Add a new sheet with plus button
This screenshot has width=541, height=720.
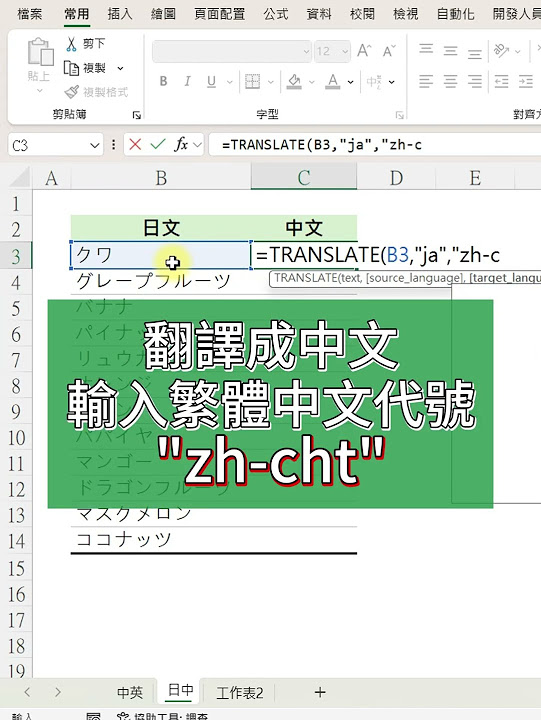[x=320, y=692]
